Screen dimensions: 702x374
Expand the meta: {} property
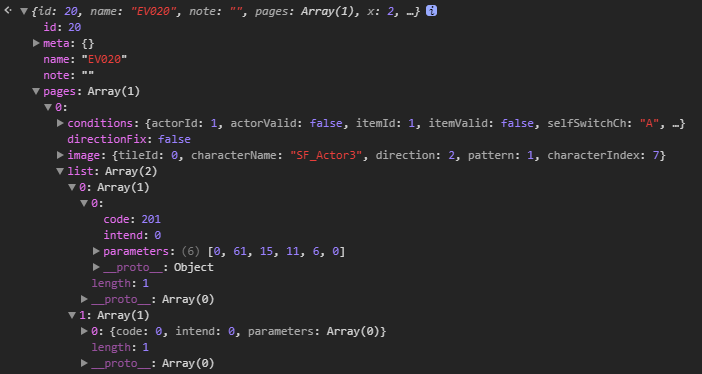click(x=36, y=43)
